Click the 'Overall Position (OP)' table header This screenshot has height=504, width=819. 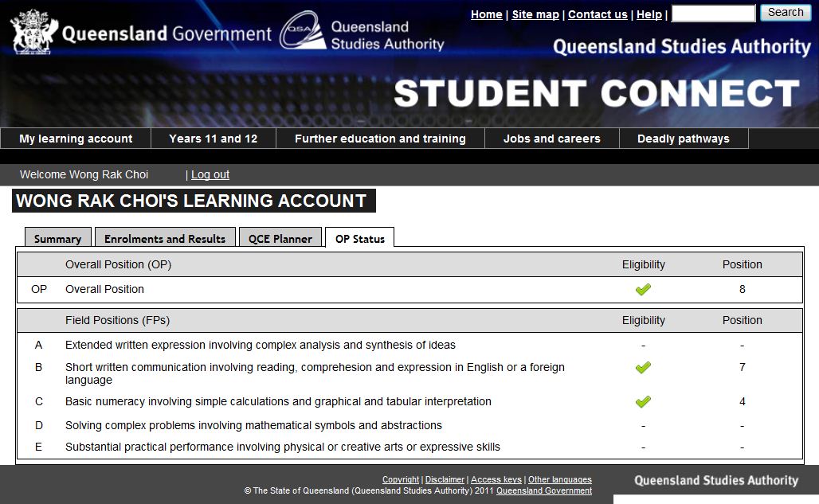pos(118,264)
